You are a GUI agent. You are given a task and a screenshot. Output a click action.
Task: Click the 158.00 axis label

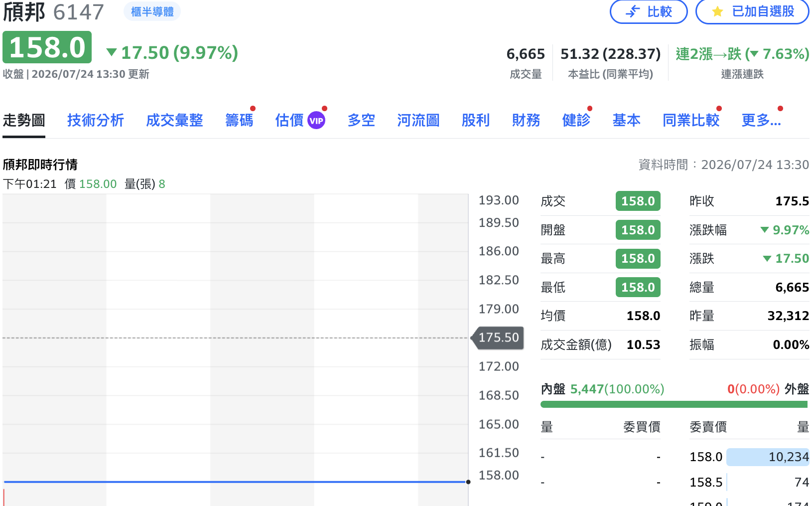click(499, 475)
